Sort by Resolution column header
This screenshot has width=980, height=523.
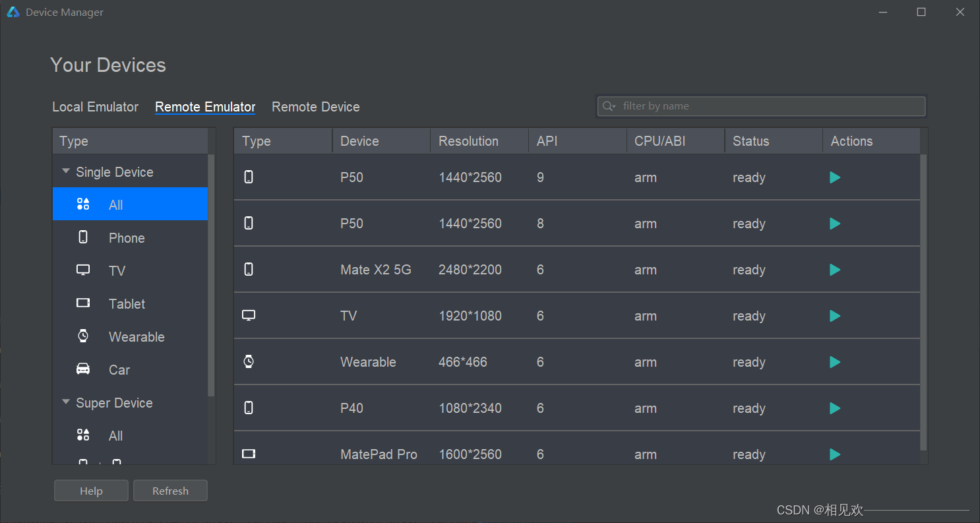click(x=479, y=141)
